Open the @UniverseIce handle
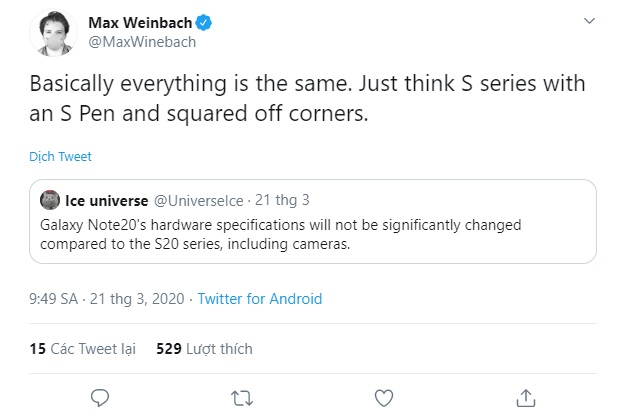Viewport: 624px width, 418px height. point(199,201)
